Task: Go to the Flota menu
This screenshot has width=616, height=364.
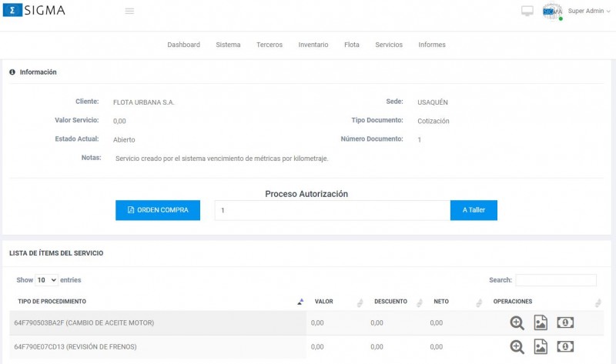Action: 352,45
